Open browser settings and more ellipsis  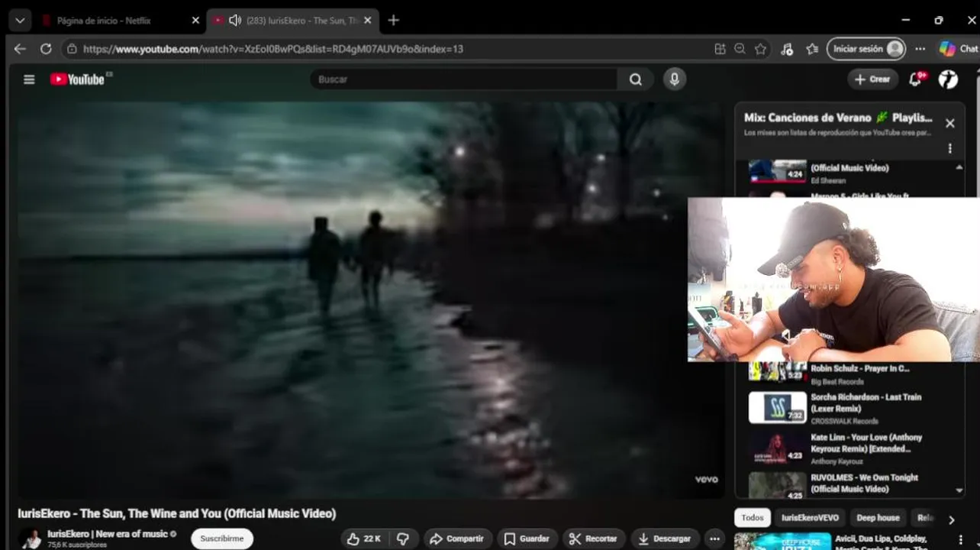[920, 49]
